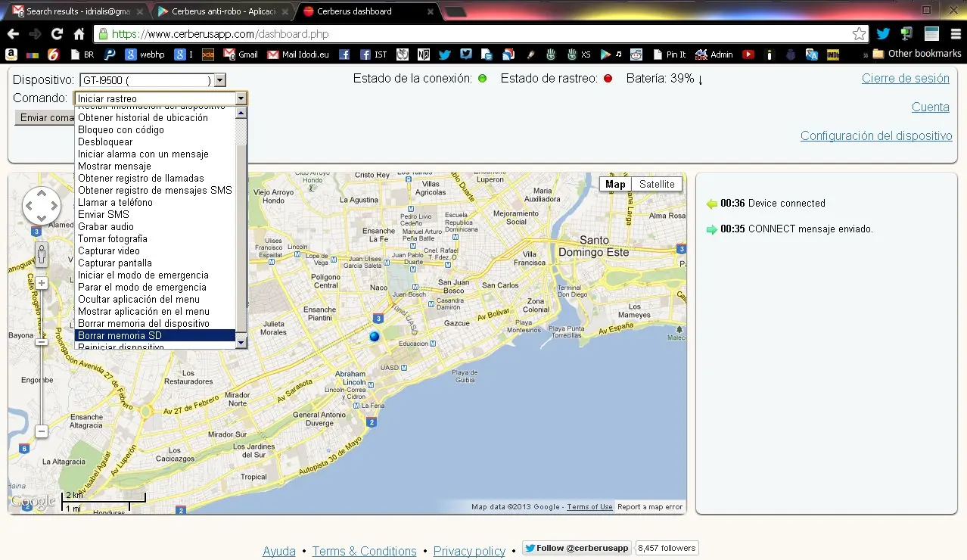
Task: Open the Dispositivo GT-I9500 dropdown
Action: (152, 80)
